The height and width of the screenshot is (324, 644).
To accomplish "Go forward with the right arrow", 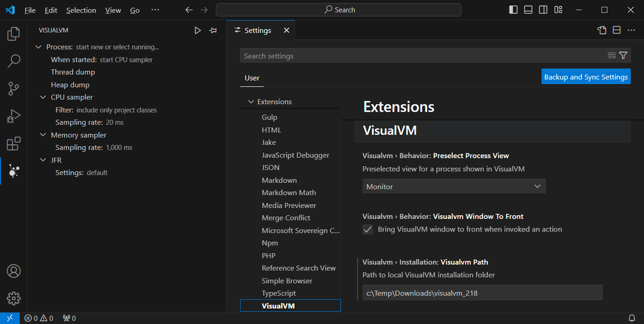I will tap(203, 10).
